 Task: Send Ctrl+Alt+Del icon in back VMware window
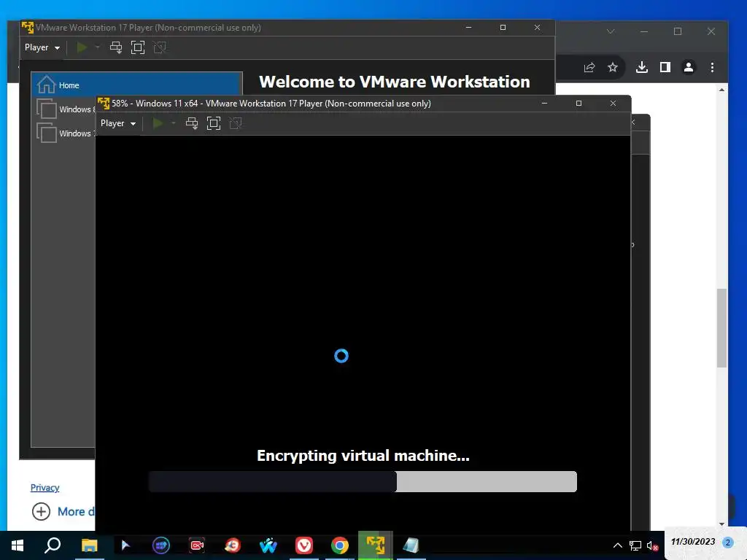(x=116, y=47)
